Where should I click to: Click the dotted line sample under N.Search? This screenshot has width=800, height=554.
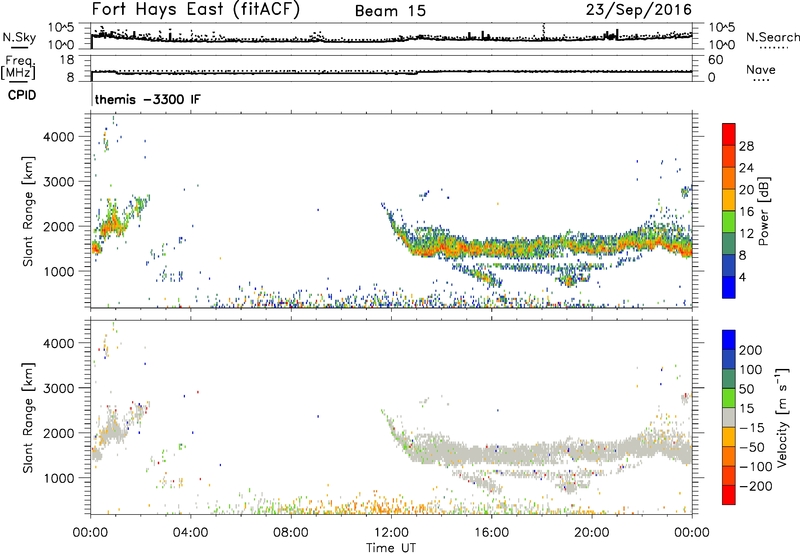pos(774,47)
